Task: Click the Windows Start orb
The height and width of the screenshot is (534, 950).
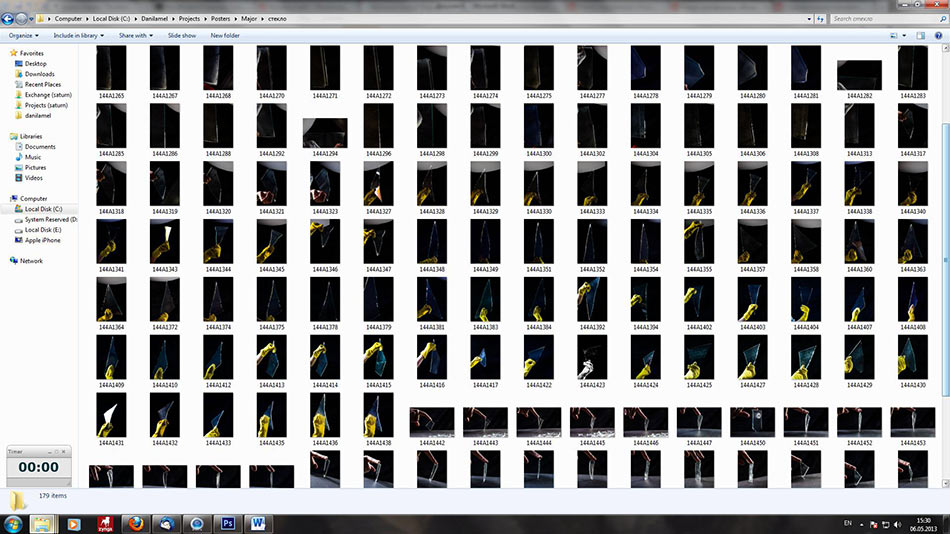Action: click(14, 523)
